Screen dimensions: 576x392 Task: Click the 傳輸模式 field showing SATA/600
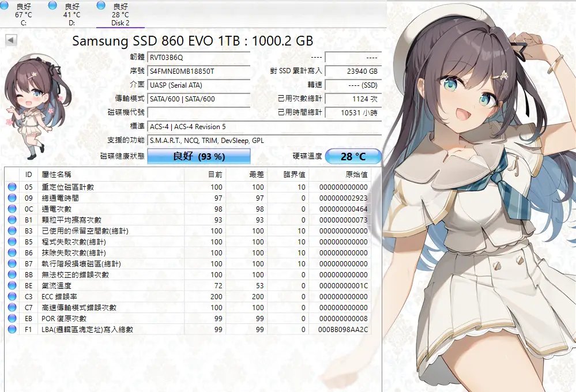pyautogui.click(x=198, y=99)
